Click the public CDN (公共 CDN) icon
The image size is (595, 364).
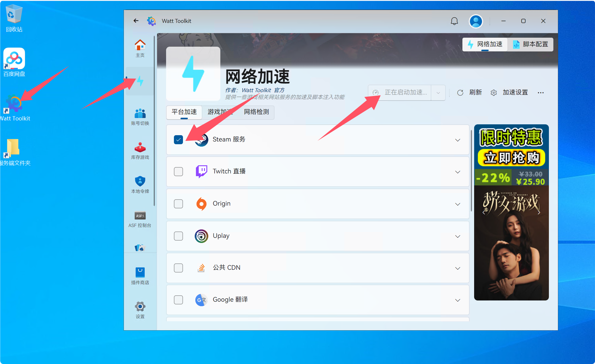click(201, 268)
